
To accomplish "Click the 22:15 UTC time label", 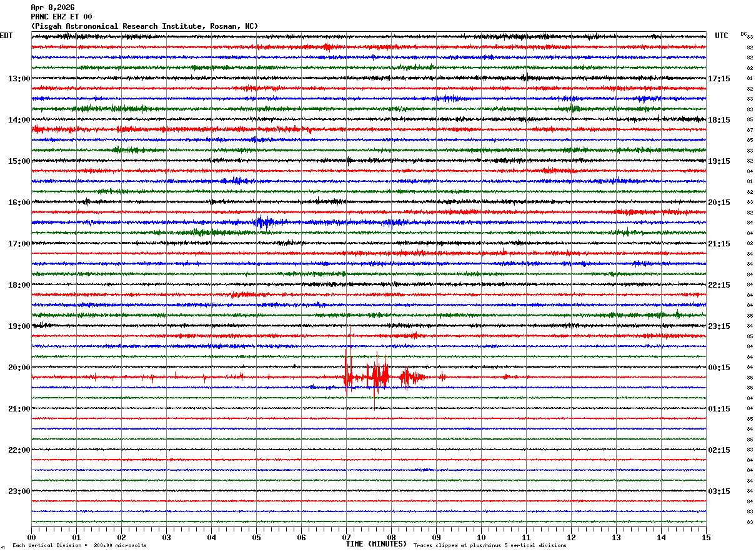I will [719, 285].
